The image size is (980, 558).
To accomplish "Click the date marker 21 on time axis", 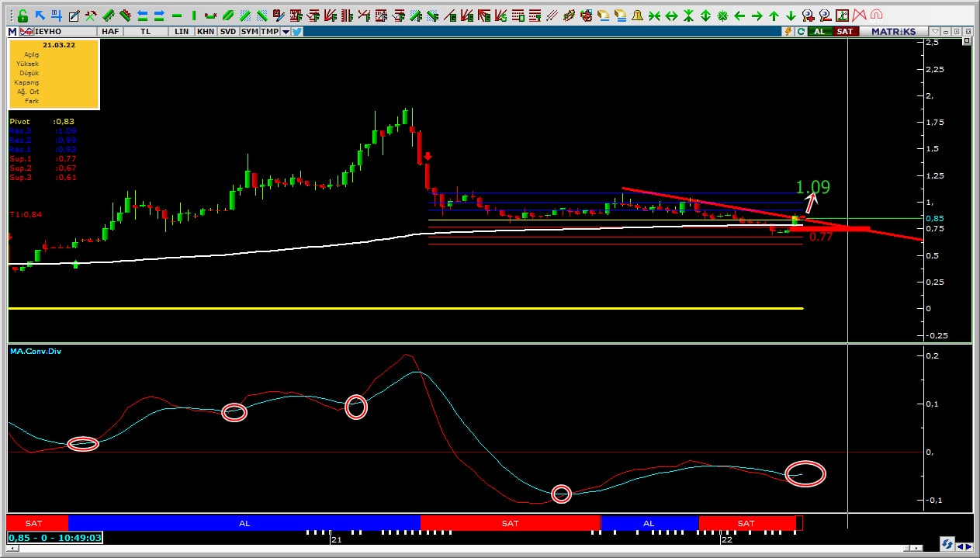I will point(336,539).
